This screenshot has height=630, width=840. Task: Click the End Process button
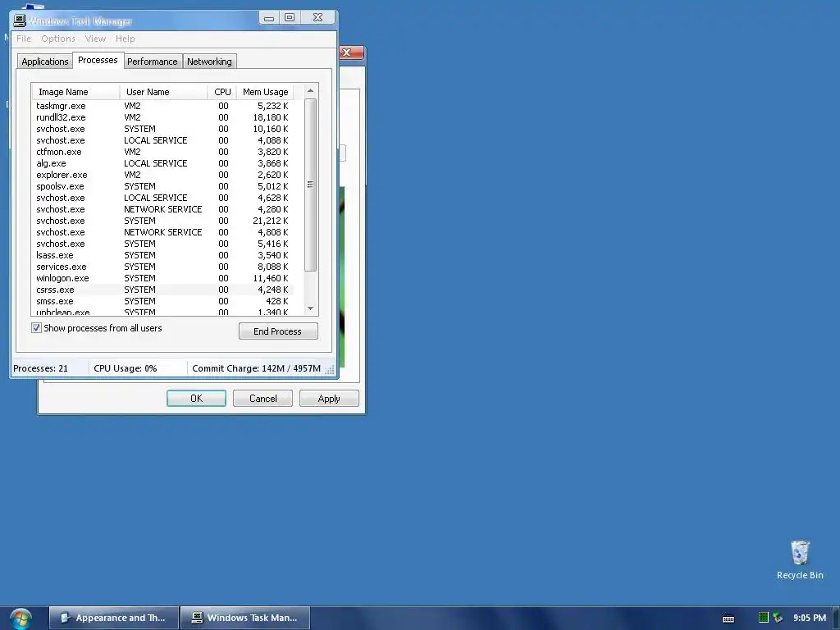278,331
